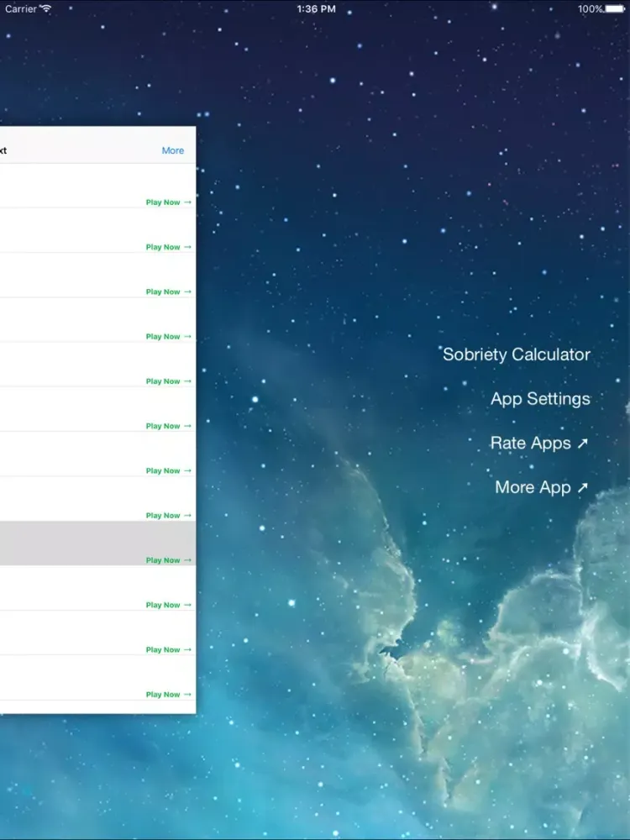
Task: Tap the second Play Now link
Action: coord(163,247)
